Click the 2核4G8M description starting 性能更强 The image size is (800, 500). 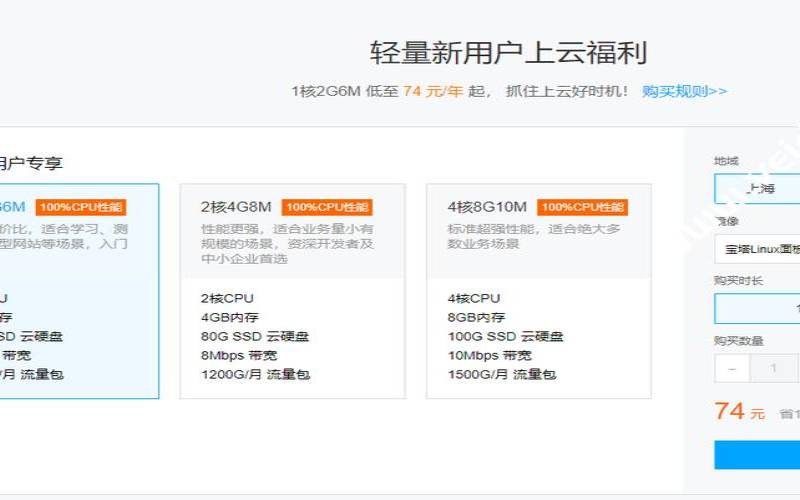click(x=287, y=244)
